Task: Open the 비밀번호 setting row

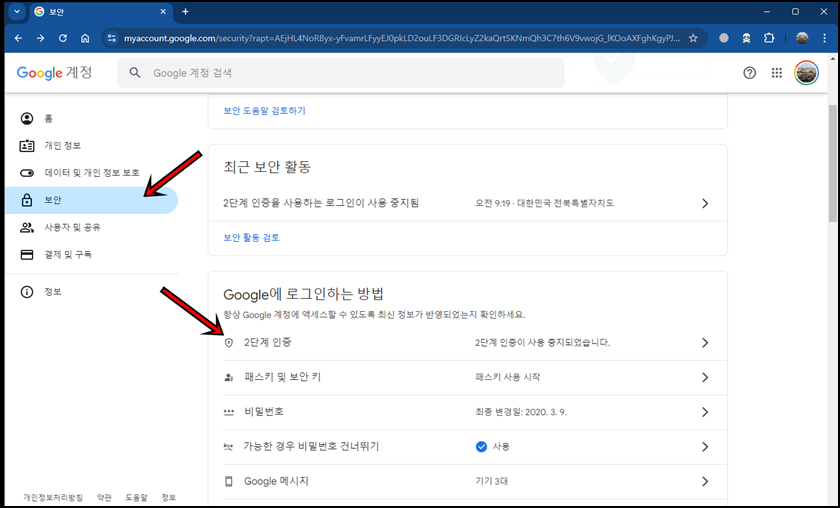Action: (x=468, y=412)
